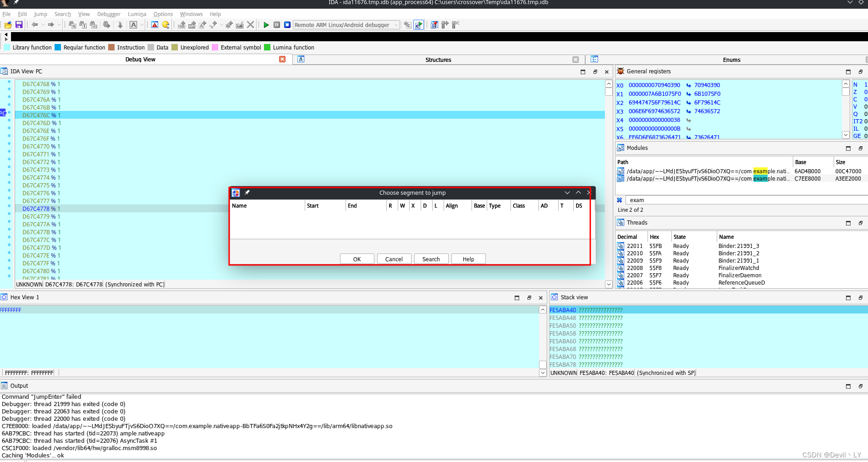Open the Lumina menu
The image size is (868, 462).
tap(137, 14)
